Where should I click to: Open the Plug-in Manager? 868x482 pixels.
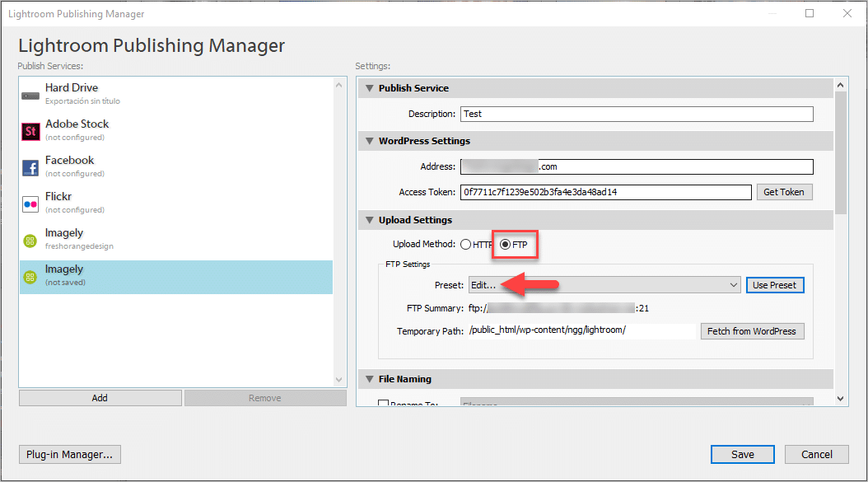coord(70,454)
